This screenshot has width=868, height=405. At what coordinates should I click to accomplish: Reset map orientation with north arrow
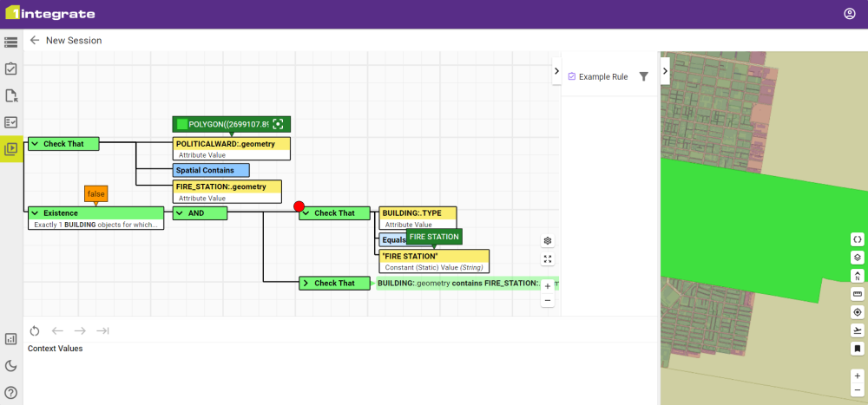(857, 276)
